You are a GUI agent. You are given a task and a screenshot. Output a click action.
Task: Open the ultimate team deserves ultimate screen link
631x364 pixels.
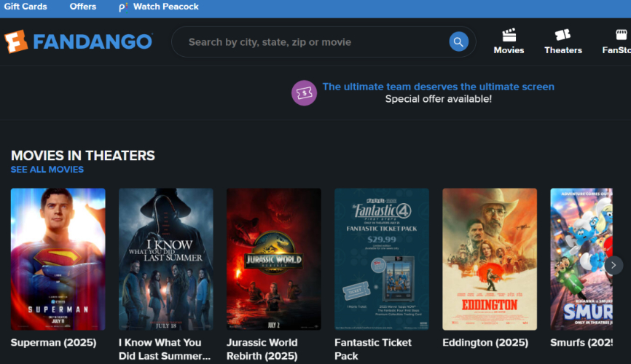[438, 87]
